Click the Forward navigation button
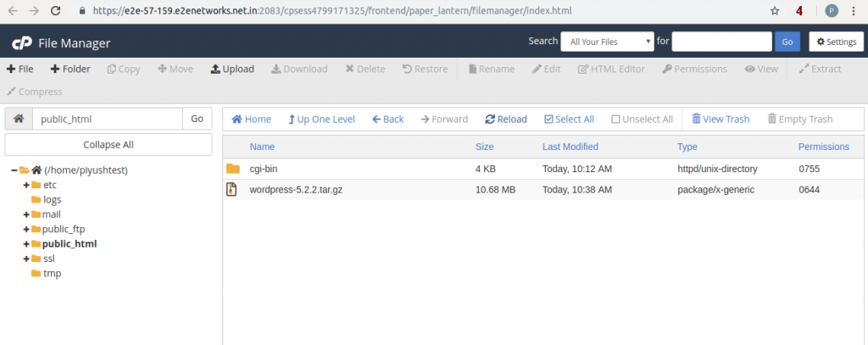 click(x=444, y=119)
